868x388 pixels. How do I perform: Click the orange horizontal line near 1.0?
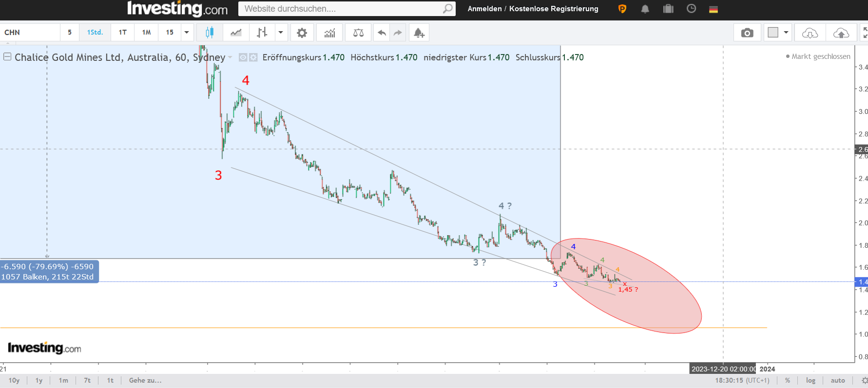point(384,328)
